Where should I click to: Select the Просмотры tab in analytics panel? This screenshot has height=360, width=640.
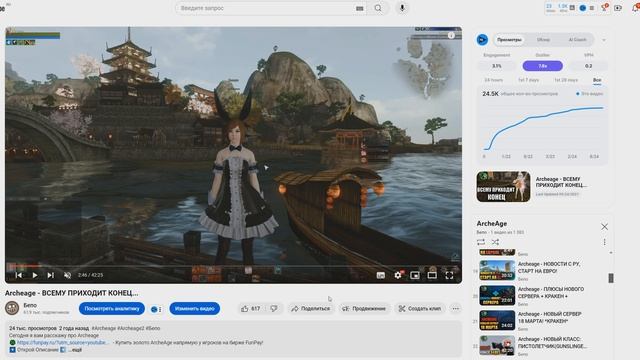509,40
